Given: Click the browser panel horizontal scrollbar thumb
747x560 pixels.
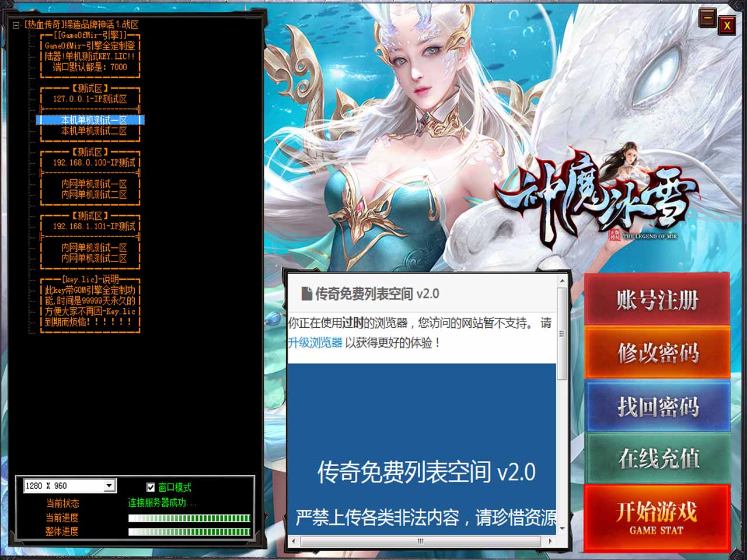Looking at the screenshot, I should click(420, 541).
